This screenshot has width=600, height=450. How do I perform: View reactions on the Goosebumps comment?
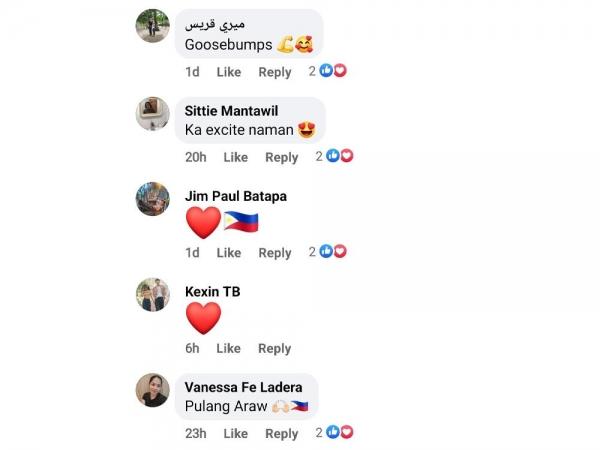(328, 71)
